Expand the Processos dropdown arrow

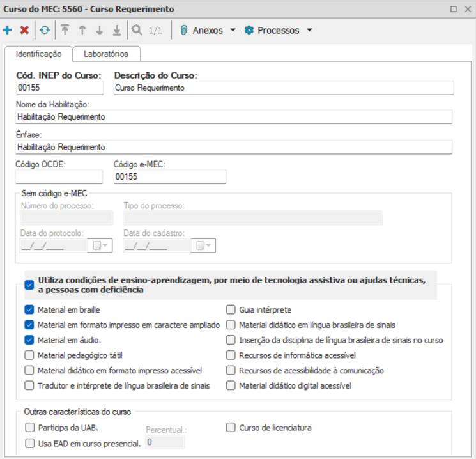tap(309, 30)
